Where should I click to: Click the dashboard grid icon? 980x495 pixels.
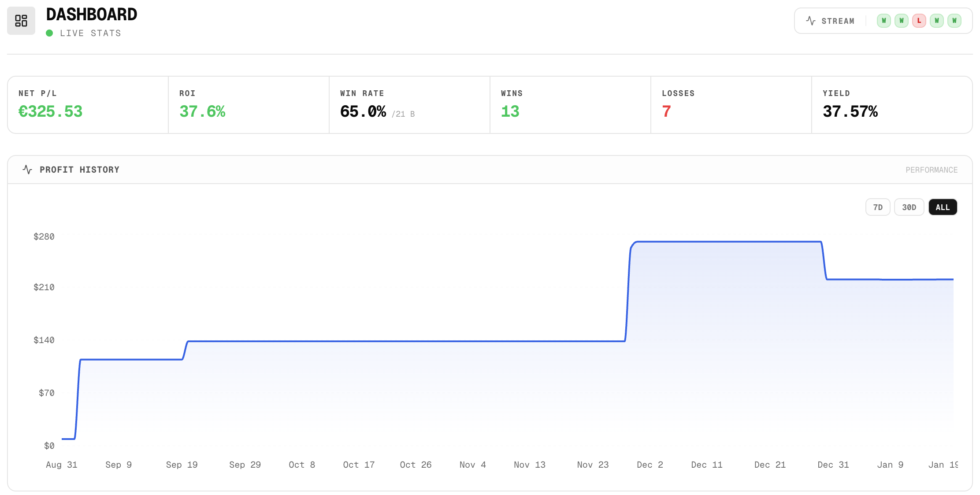click(x=21, y=21)
